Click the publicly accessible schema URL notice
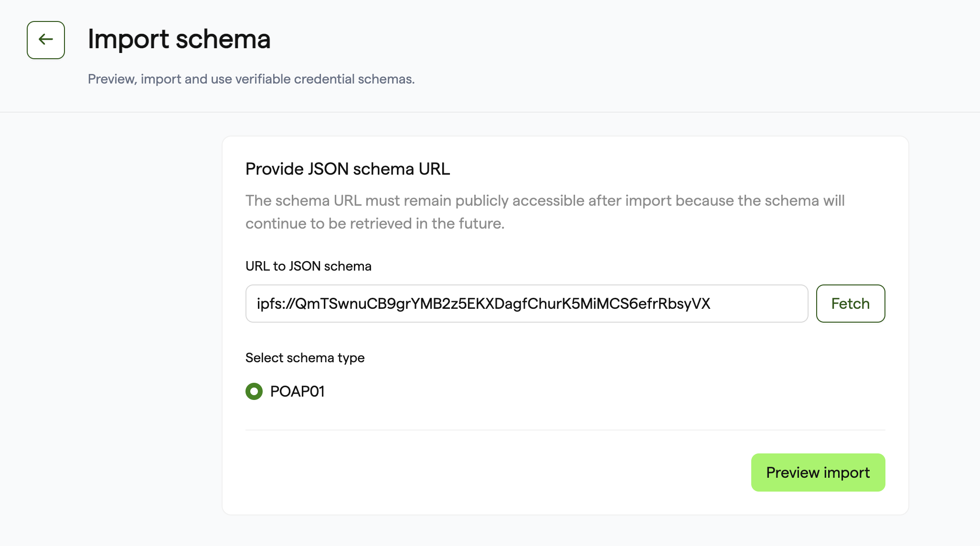Image resolution: width=980 pixels, height=546 pixels. pos(545,212)
